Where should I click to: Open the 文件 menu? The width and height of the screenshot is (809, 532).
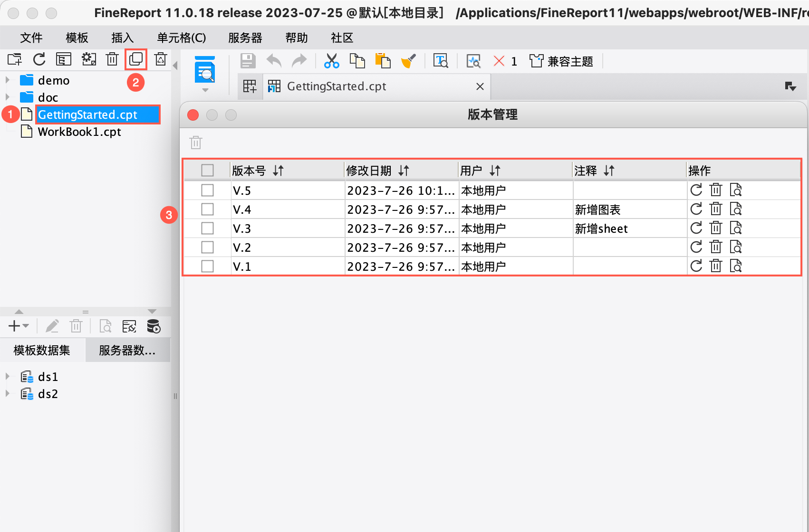(31, 38)
